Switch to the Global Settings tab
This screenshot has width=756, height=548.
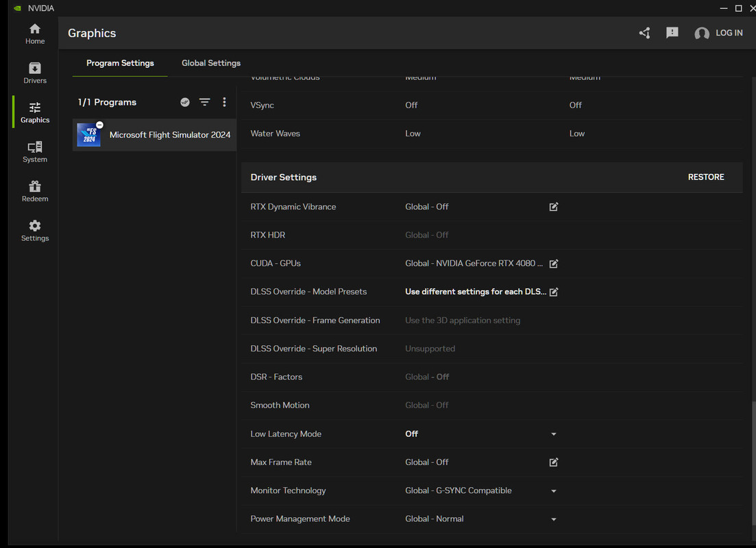click(211, 63)
